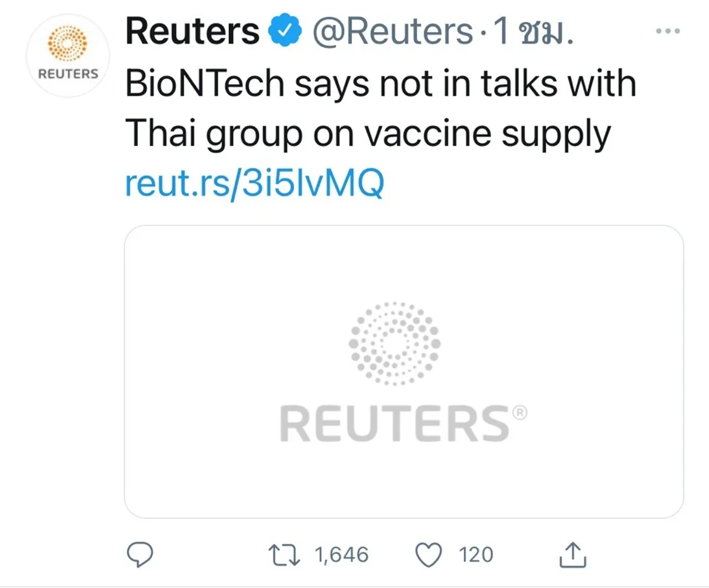Click the 'Thai group on vaccine supply' line
The image size is (709, 588).
pyautogui.click(x=368, y=133)
